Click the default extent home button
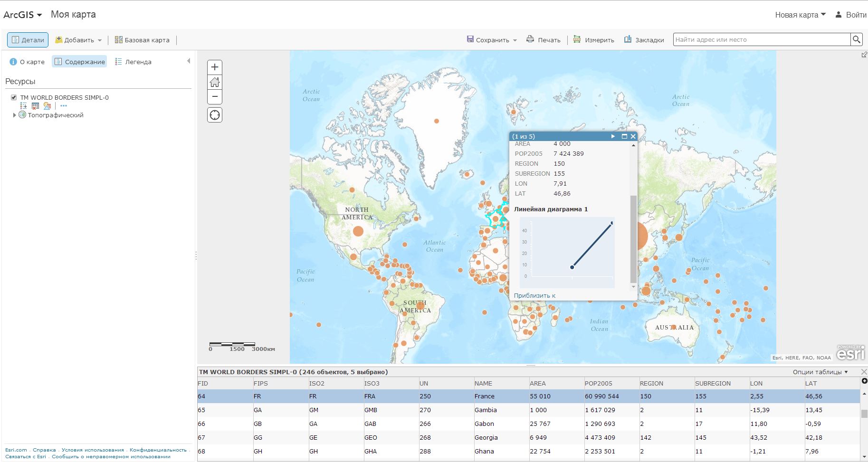The image size is (868, 462). pos(215,82)
